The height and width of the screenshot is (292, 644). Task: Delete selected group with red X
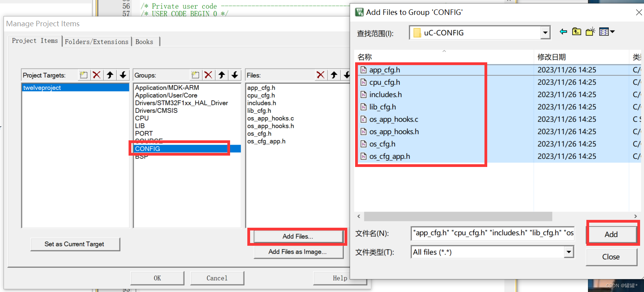point(209,75)
